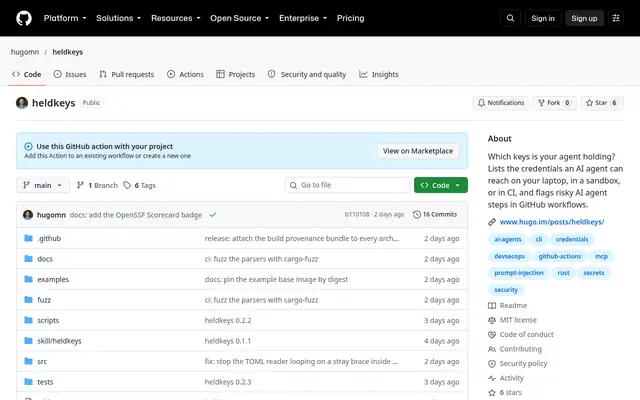Click View on Marketplace button
Image resolution: width=640 pixels, height=400 pixels.
pos(418,151)
